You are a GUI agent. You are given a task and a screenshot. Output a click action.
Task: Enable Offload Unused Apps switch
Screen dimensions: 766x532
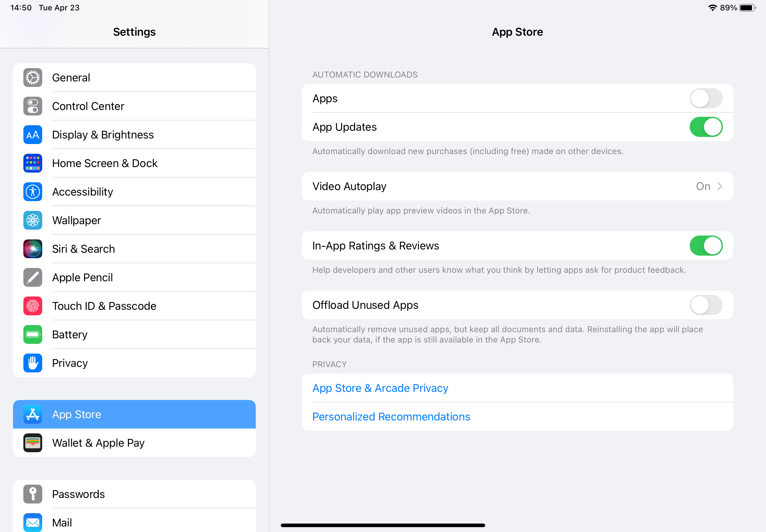pos(706,305)
